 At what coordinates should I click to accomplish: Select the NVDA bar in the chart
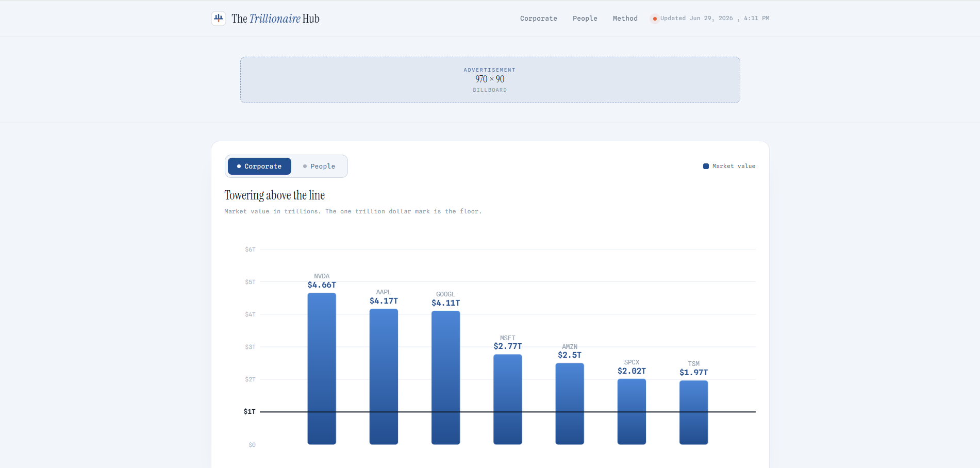322,369
